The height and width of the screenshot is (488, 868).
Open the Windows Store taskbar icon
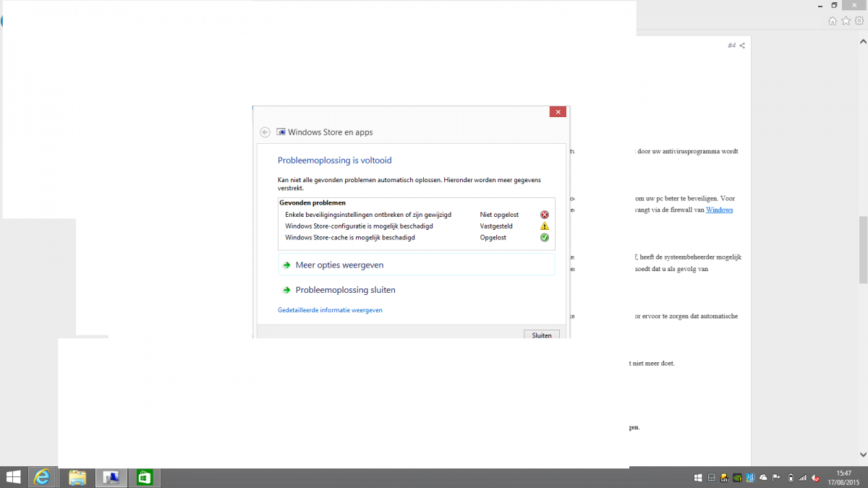point(144,477)
